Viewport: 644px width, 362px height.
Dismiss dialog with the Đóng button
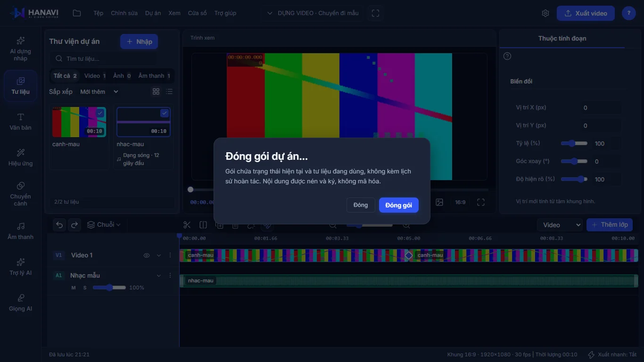coord(361,205)
